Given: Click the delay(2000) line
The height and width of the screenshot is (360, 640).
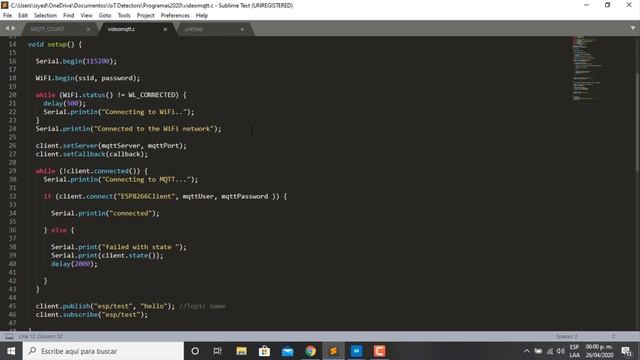Looking at the screenshot, I should coord(74,264).
